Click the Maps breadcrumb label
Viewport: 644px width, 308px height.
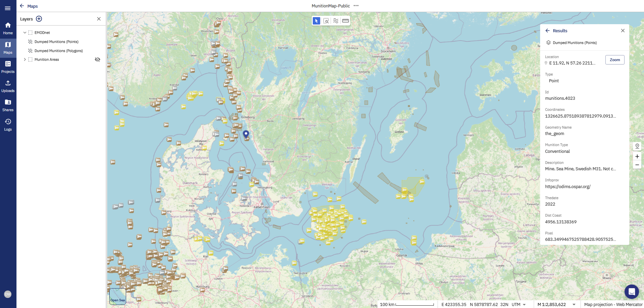(x=33, y=6)
